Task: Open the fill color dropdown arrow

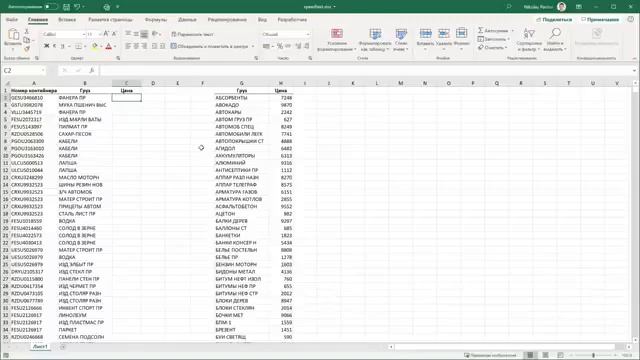Action: pyautogui.click(x=101, y=47)
